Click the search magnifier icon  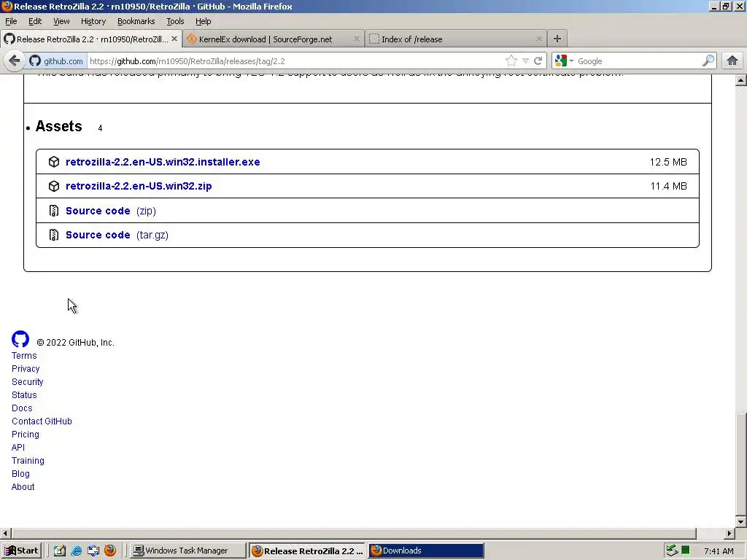(x=708, y=61)
